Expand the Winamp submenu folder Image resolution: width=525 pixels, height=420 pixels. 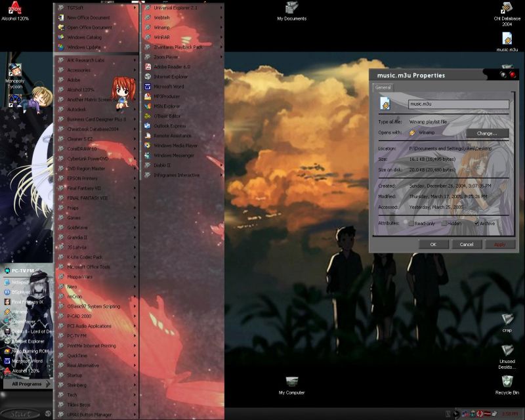click(182, 28)
